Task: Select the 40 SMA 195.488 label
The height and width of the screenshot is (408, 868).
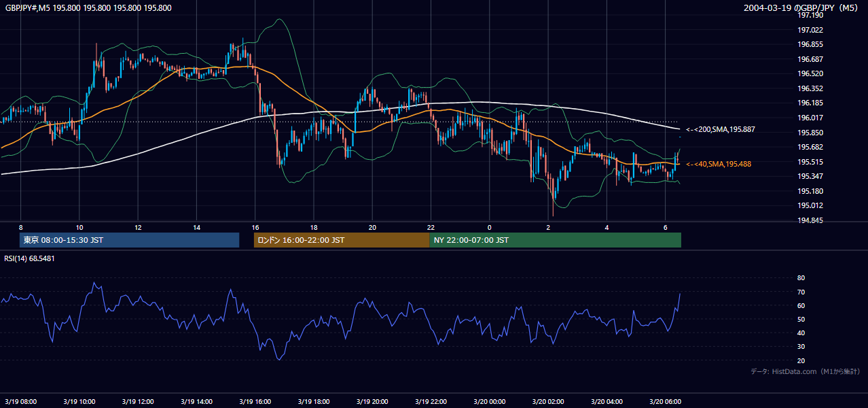Action: tap(719, 164)
